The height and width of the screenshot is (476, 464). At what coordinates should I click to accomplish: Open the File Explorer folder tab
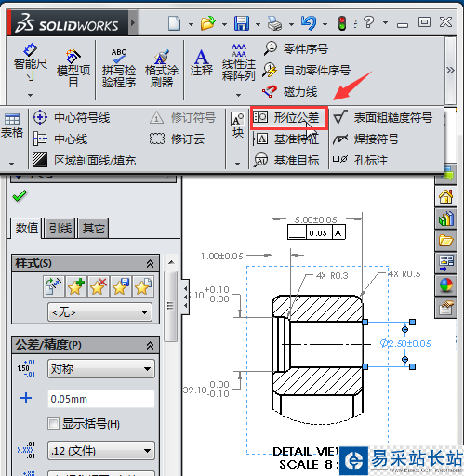[445, 241]
